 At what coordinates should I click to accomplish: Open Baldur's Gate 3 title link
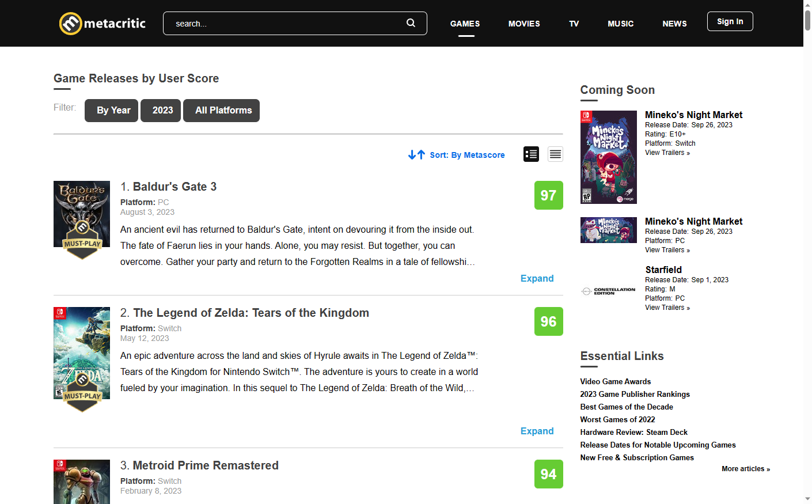[174, 187]
